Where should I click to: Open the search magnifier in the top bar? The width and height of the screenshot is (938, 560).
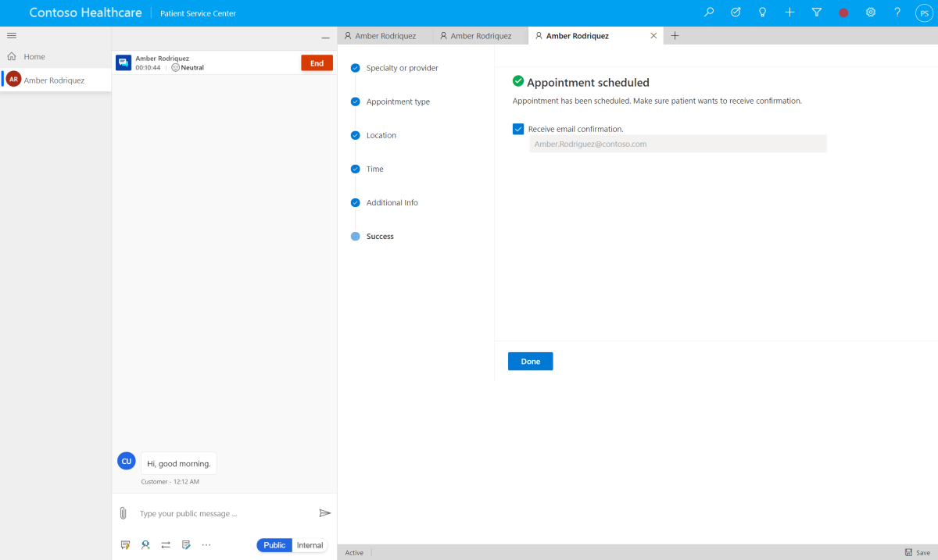709,12
